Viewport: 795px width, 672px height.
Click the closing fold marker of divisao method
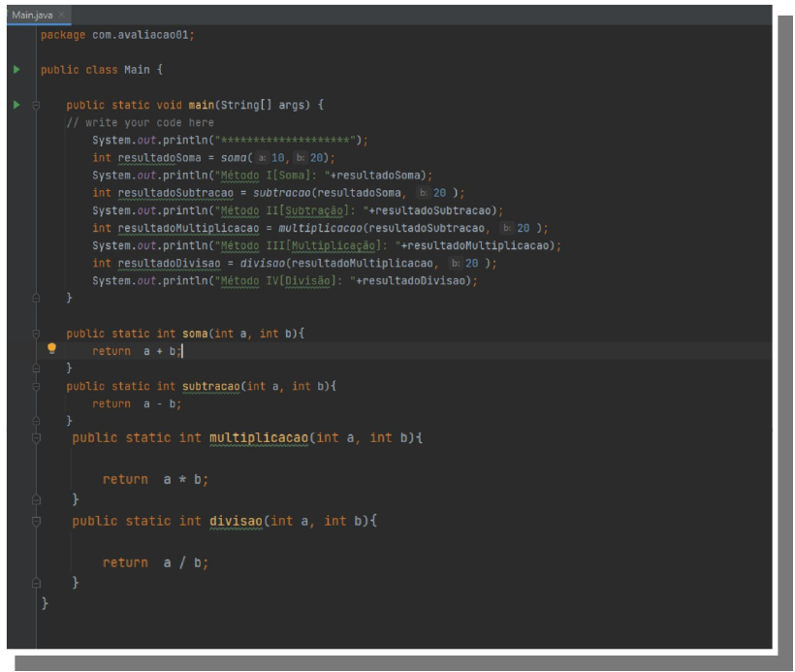(37, 583)
